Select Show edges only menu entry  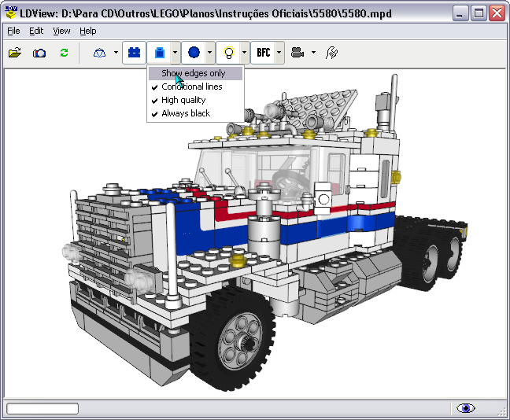[195, 73]
